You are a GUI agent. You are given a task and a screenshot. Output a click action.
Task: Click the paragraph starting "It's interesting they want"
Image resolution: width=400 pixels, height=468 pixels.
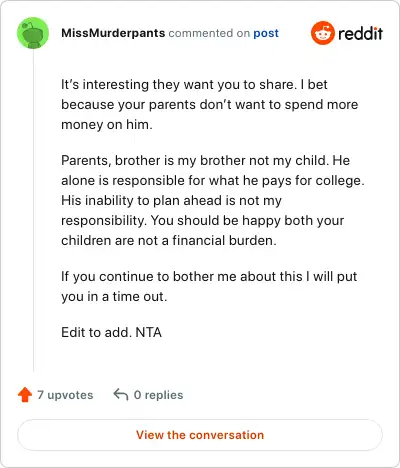(x=209, y=105)
